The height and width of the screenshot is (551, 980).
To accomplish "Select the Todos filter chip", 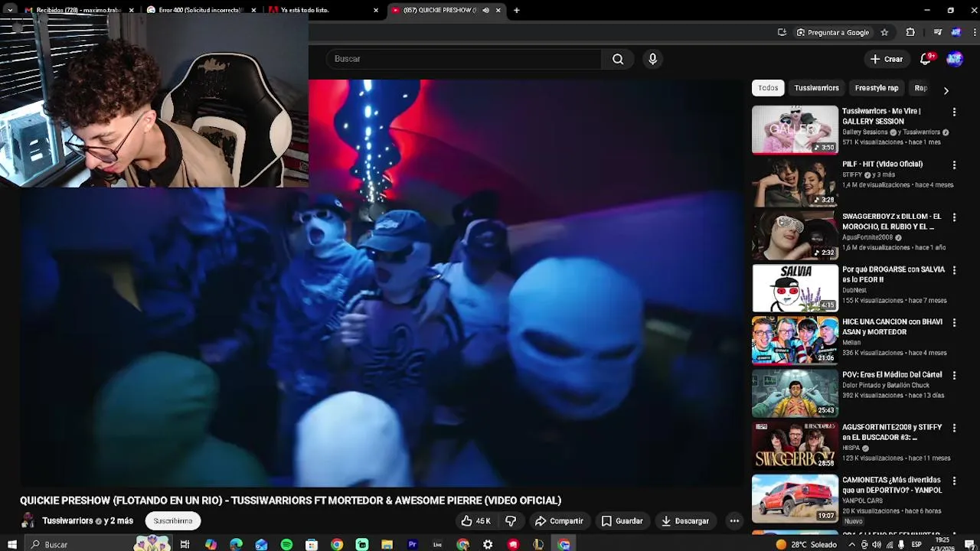I will [x=768, y=88].
